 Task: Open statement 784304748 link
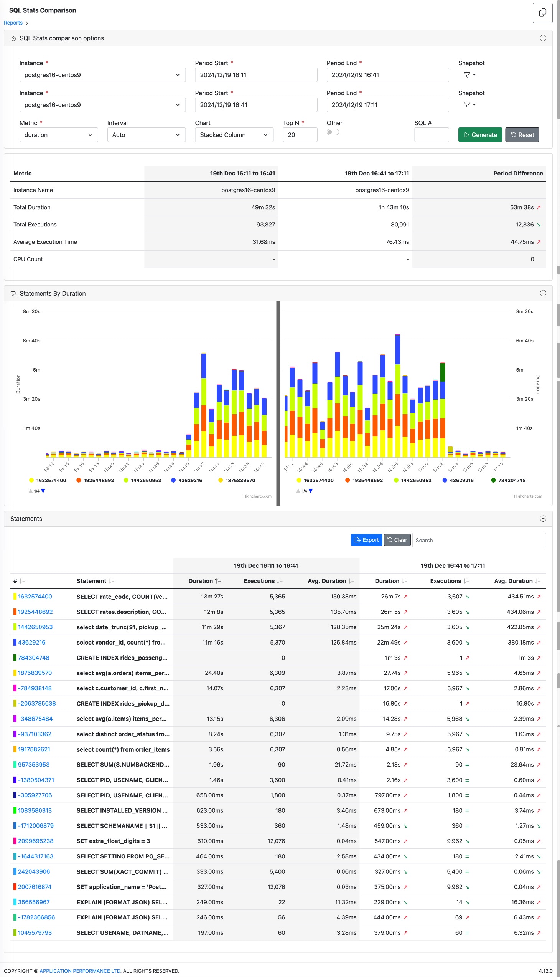point(33,657)
